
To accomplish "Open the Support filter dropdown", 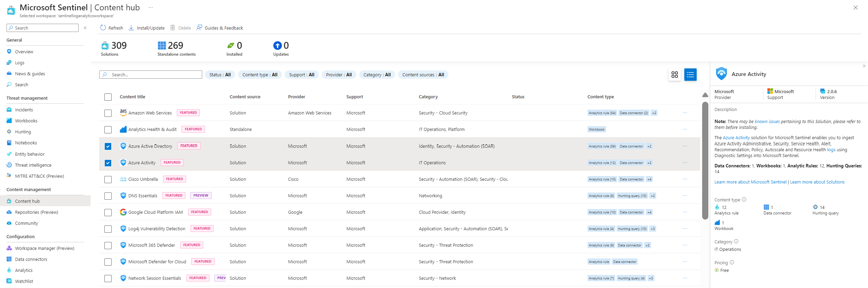I will tap(302, 75).
